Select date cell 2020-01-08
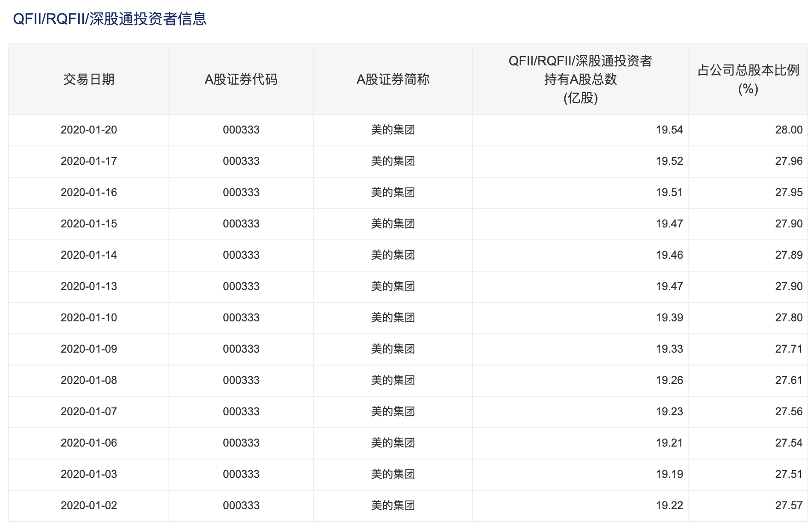 tap(89, 380)
